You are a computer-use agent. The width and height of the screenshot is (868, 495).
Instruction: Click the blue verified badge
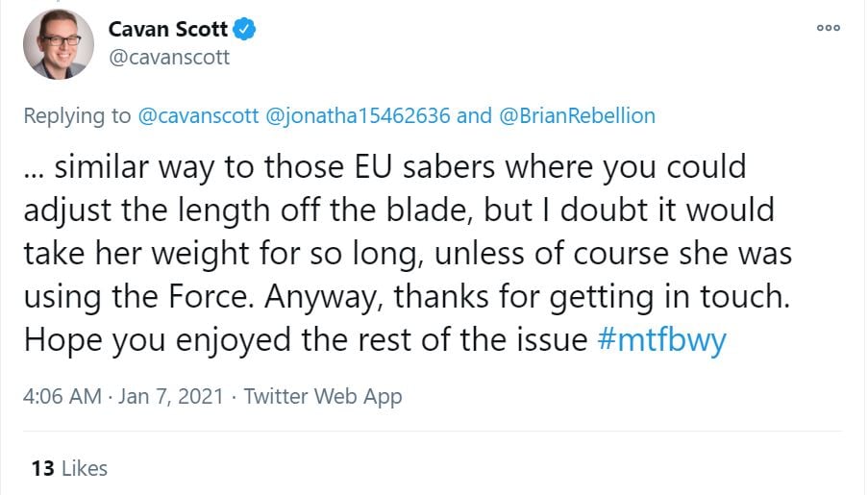click(246, 30)
